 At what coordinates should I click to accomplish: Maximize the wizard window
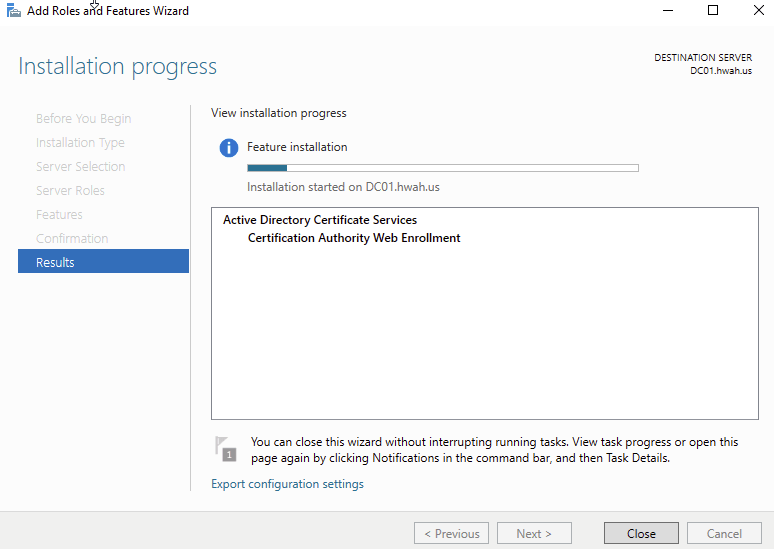(712, 11)
